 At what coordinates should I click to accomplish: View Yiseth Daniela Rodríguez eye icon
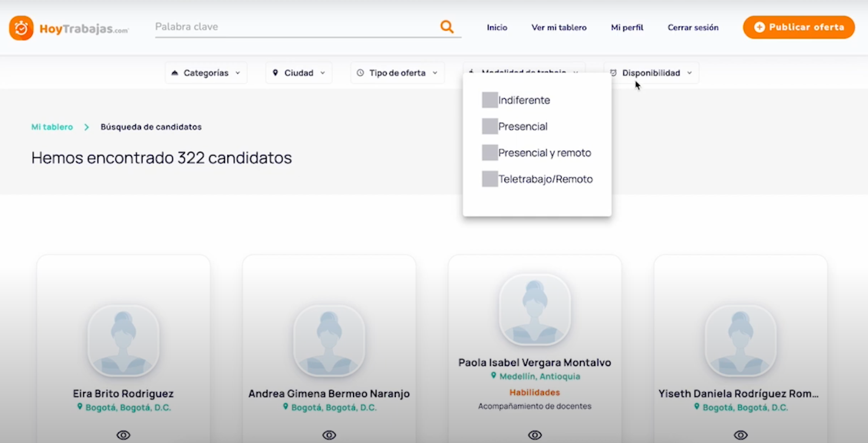[x=741, y=435]
